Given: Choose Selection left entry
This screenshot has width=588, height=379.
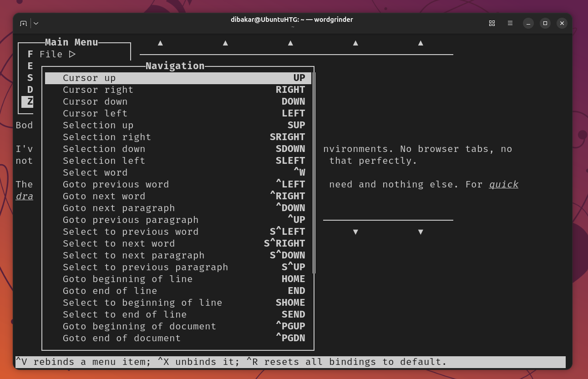Looking at the screenshot, I should pos(178,161).
